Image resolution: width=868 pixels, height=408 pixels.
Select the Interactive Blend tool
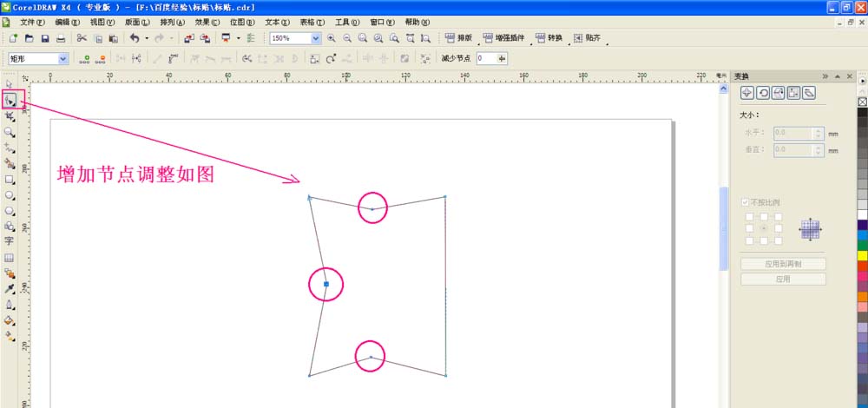(x=10, y=273)
